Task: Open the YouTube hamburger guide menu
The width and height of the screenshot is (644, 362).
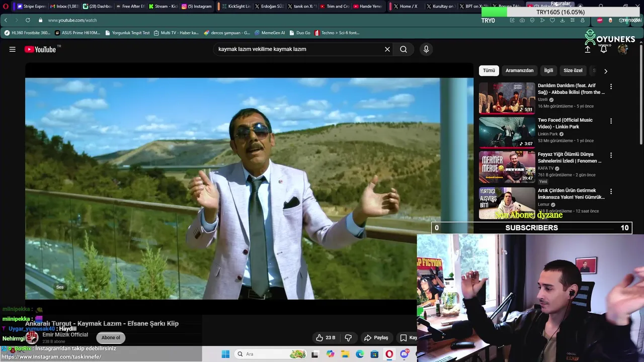Action: pyautogui.click(x=13, y=49)
